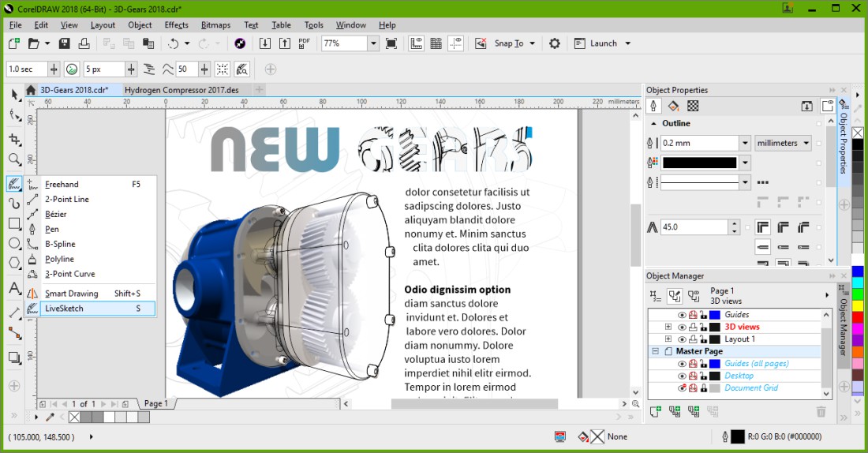Expand the 3D views layer tree
This screenshot has height=453, width=868.
[668, 327]
